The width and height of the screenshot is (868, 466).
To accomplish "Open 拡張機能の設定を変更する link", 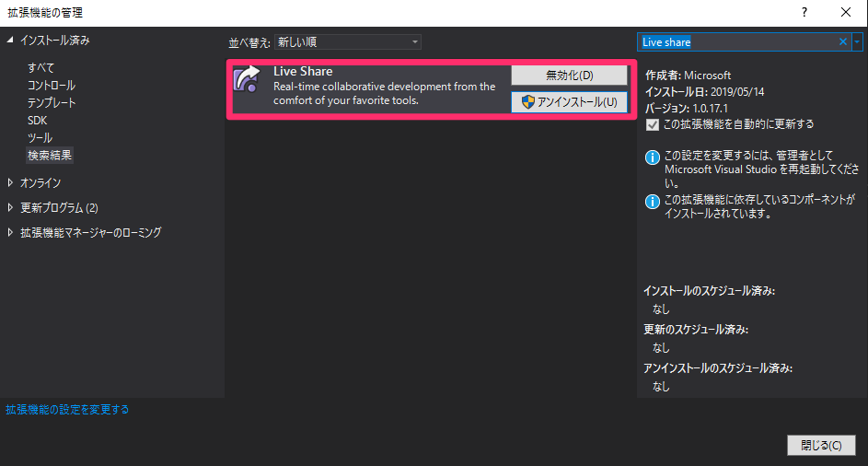I will coord(67,410).
